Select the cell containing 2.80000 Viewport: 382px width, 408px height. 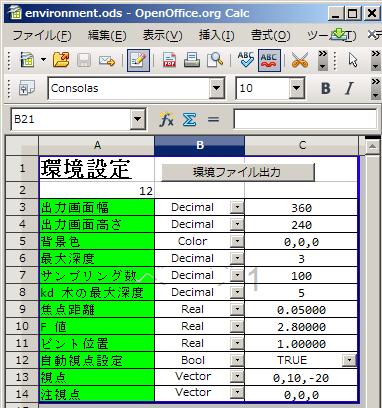click(x=301, y=327)
